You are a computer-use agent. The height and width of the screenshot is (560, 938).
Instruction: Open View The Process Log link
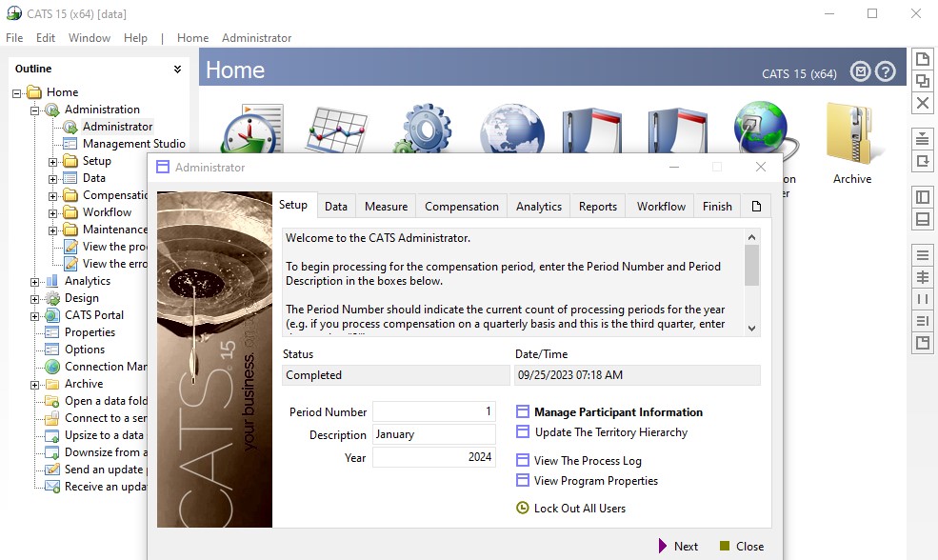[579, 461]
